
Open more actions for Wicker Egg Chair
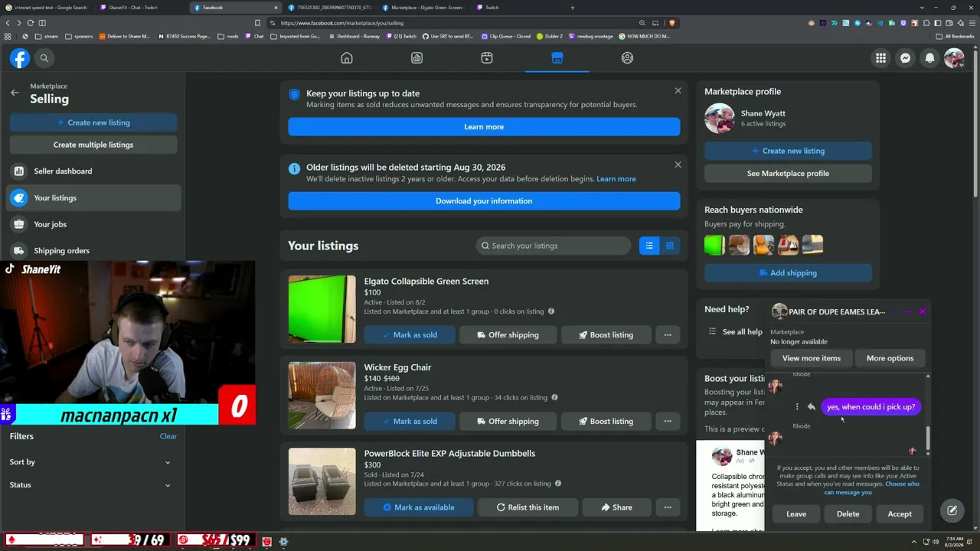click(668, 421)
